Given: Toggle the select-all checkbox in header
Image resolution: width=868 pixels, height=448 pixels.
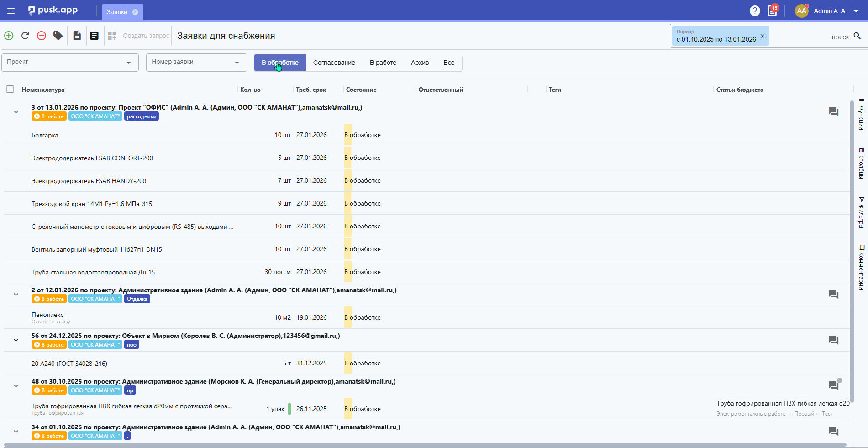Looking at the screenshot, I should click(11, 90).
